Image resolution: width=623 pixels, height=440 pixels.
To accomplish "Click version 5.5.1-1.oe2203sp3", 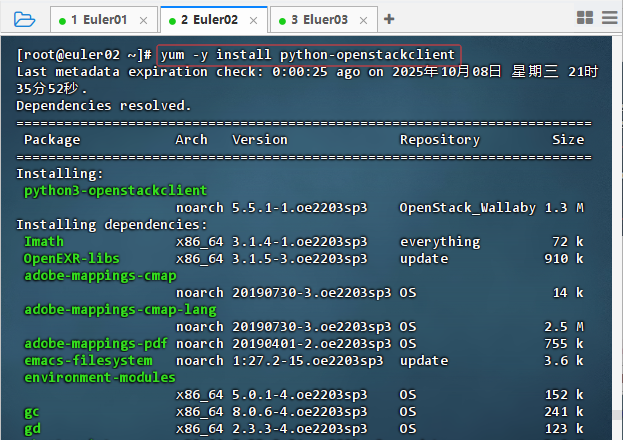I will click(x=300, y=207).
